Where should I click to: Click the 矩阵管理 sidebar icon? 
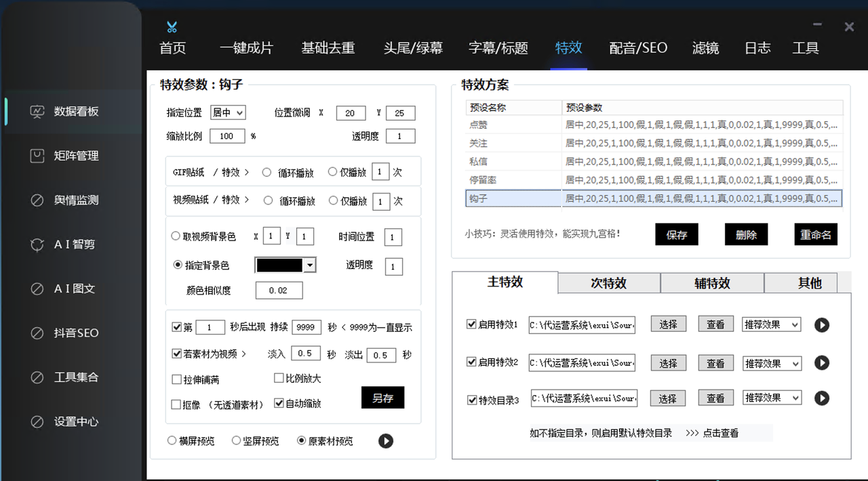pos(37,156)
